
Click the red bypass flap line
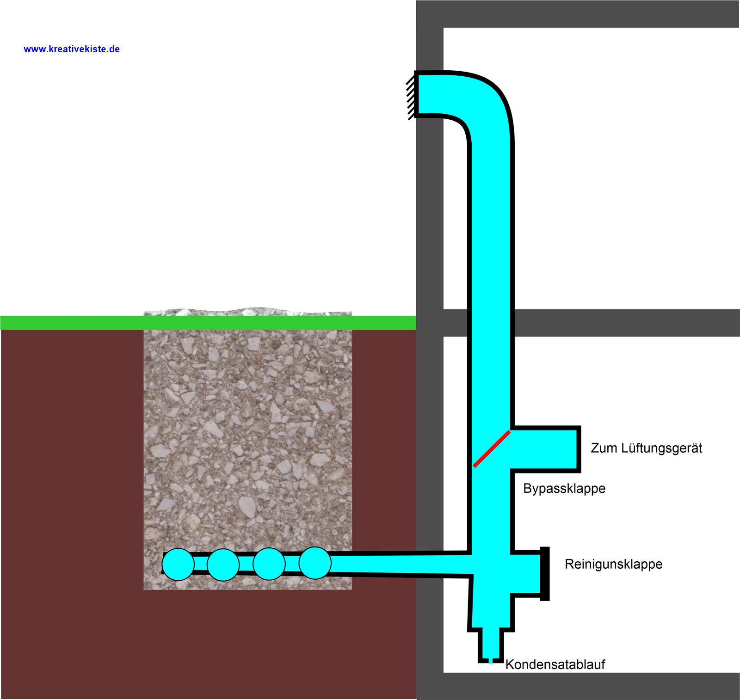[x=492, y=449]
